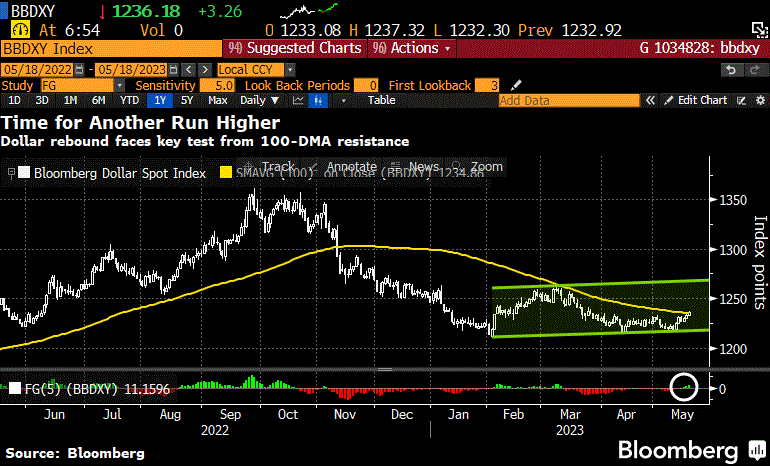This screenshot has height=466, width=770.
Task: Click the Look Back Periods field
Action: (x=366, y=85)
